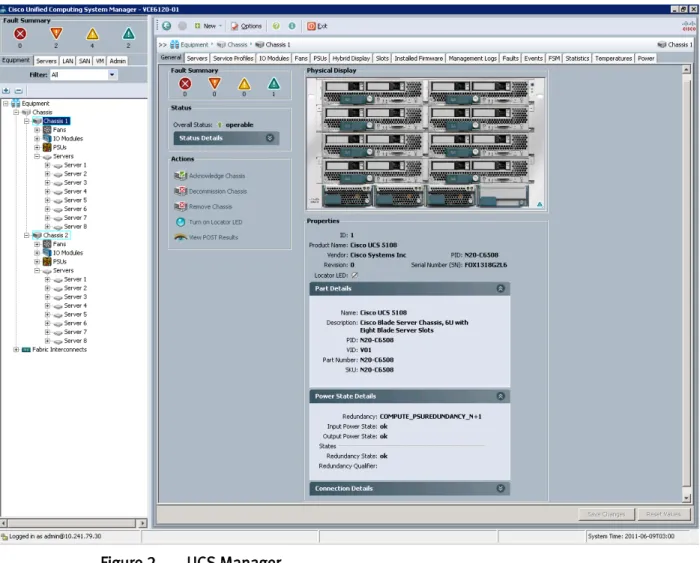Click minor fault yellow icon in left panel

pos(92,33)
